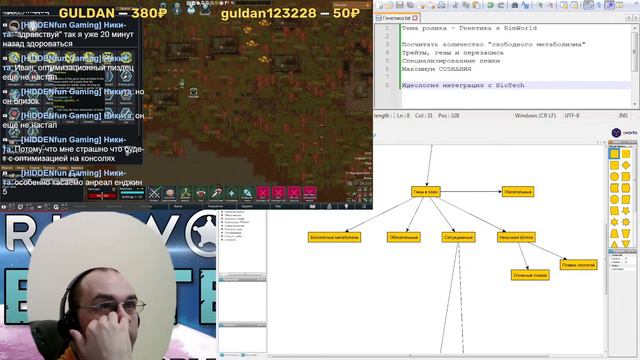
Task: Select the 'Гены в плюс' diagram node
Action: [426, 192]
